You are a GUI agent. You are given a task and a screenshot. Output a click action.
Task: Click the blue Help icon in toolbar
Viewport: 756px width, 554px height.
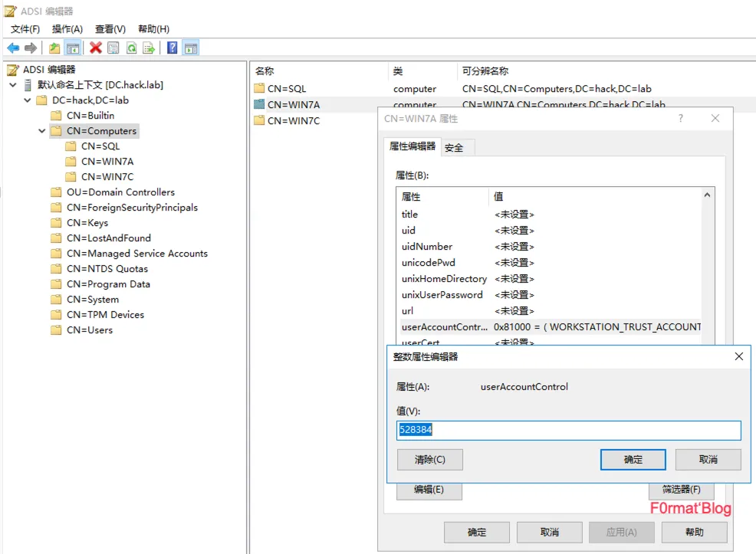pyautogui.click(x=172, y=48)
